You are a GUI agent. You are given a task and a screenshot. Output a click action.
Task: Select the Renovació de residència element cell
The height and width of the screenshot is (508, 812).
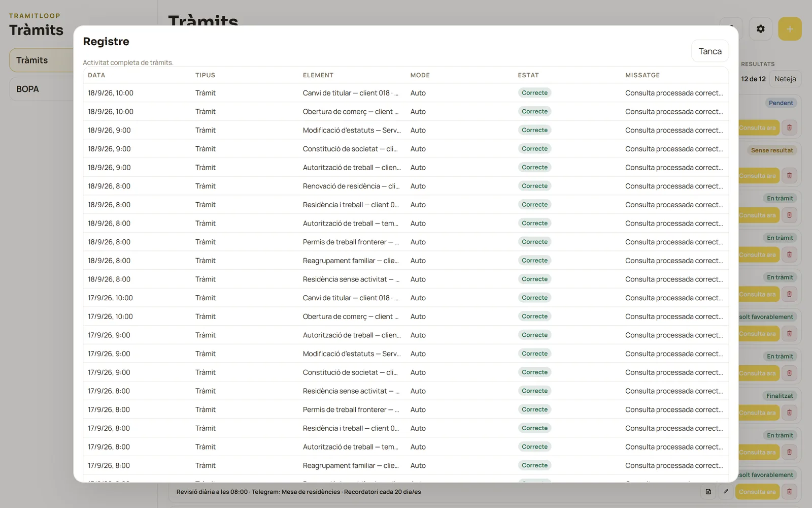point(351,186)
